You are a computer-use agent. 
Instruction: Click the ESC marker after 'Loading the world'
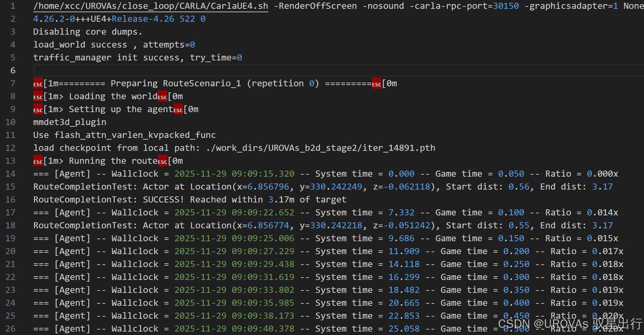[x=163, y=97]
